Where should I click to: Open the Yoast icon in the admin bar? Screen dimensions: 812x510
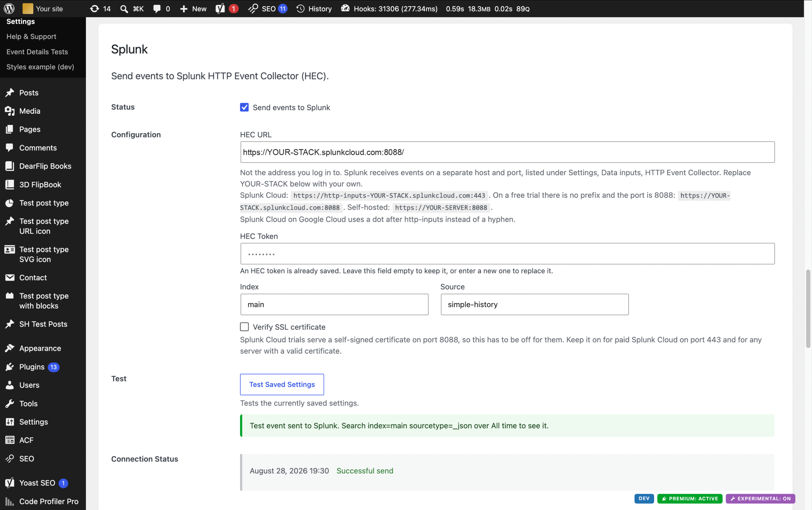[x=220, y=9]
